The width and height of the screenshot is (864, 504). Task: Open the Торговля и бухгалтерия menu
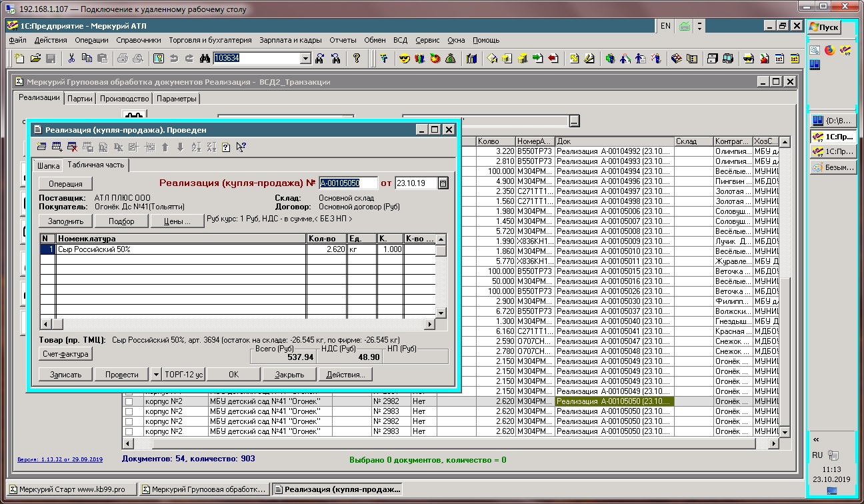coord(210,40)
